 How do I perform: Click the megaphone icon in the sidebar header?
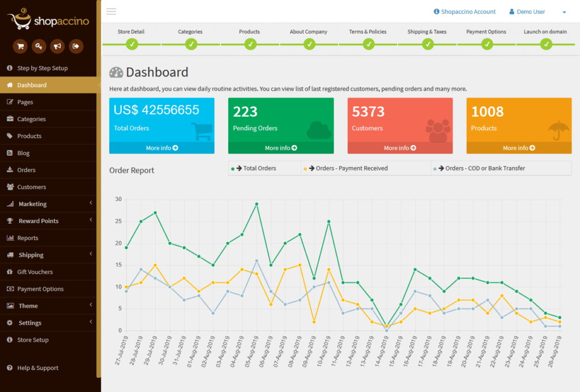pos(57,46)
